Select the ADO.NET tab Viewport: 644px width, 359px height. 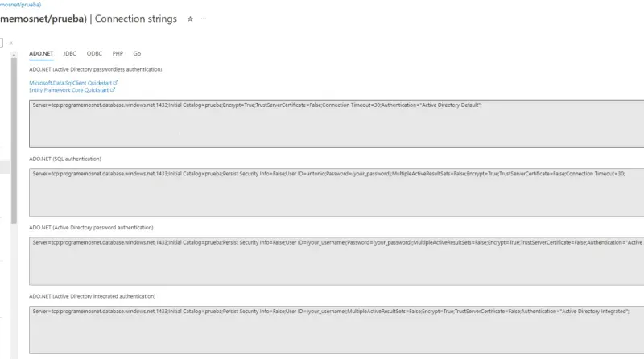coord(41,53)
